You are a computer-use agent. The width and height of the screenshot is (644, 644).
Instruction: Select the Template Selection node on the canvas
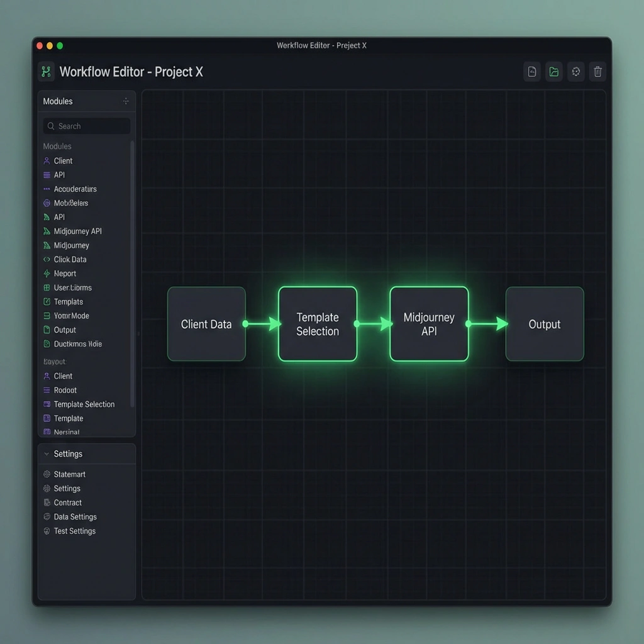click(318, 324)
